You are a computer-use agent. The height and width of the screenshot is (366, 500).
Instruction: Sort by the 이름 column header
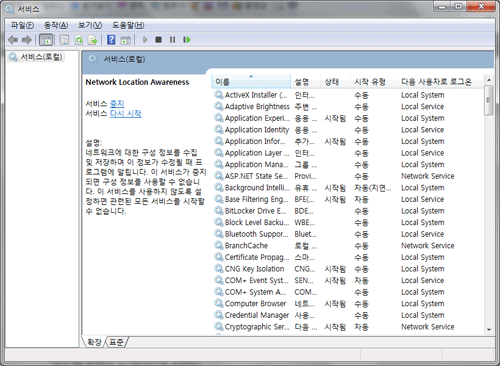click(251, 82)
